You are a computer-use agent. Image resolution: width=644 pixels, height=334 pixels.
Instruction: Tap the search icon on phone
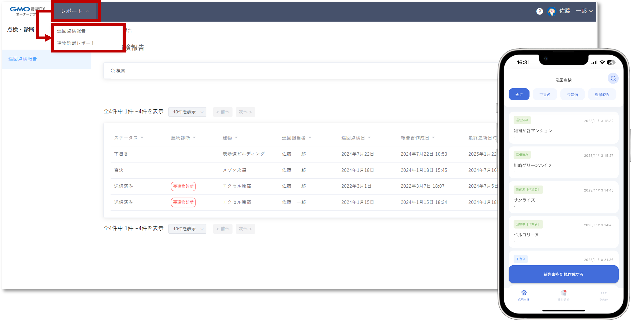click(613, 78)
